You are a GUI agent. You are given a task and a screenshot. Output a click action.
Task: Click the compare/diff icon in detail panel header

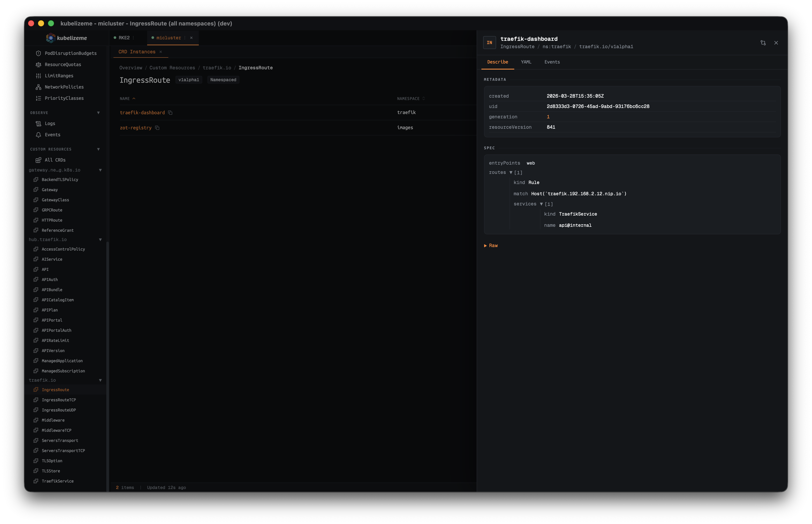click(x=763, y=43)
